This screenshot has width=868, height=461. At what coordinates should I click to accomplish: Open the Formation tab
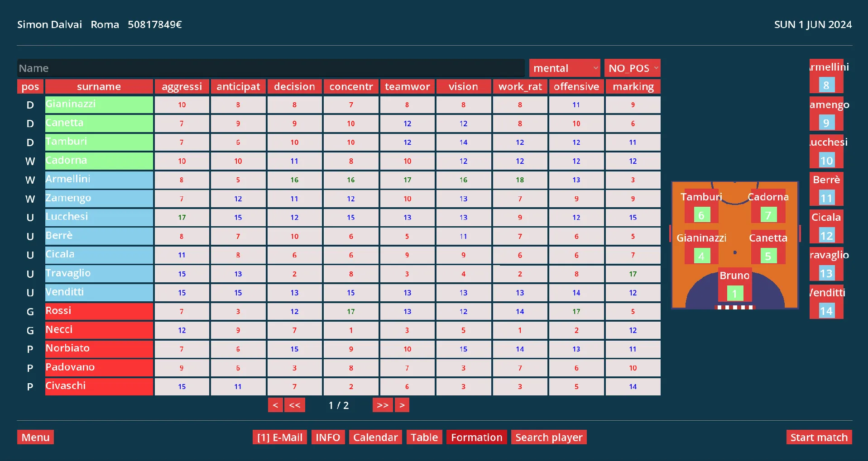(x=476, y=437)
